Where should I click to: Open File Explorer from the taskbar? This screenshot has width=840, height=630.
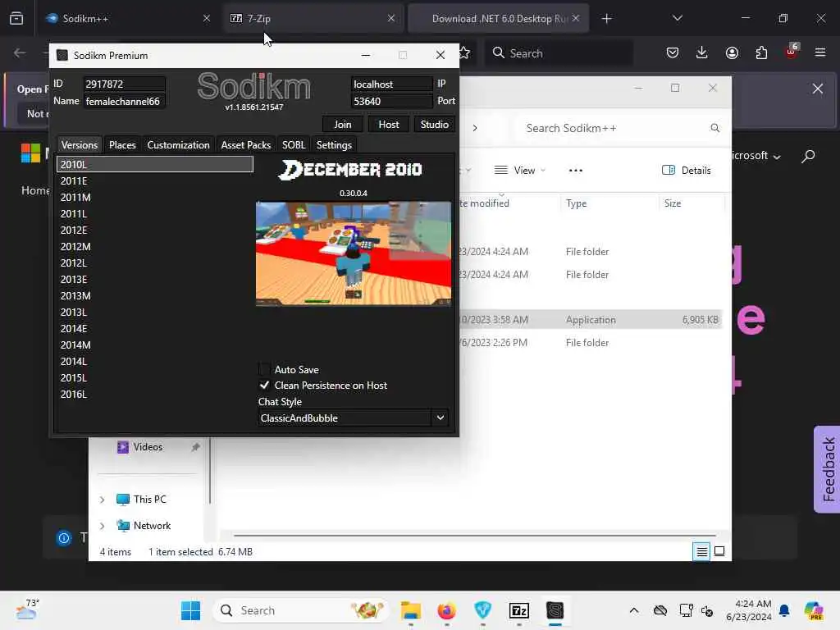410,610
